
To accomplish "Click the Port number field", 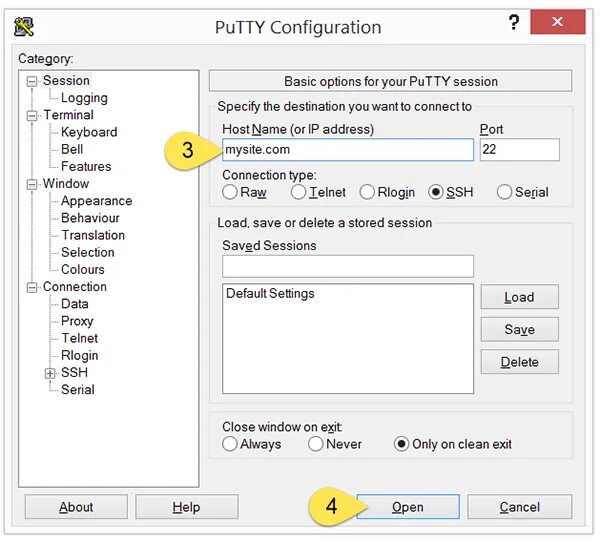I will (x=519, y=150).
